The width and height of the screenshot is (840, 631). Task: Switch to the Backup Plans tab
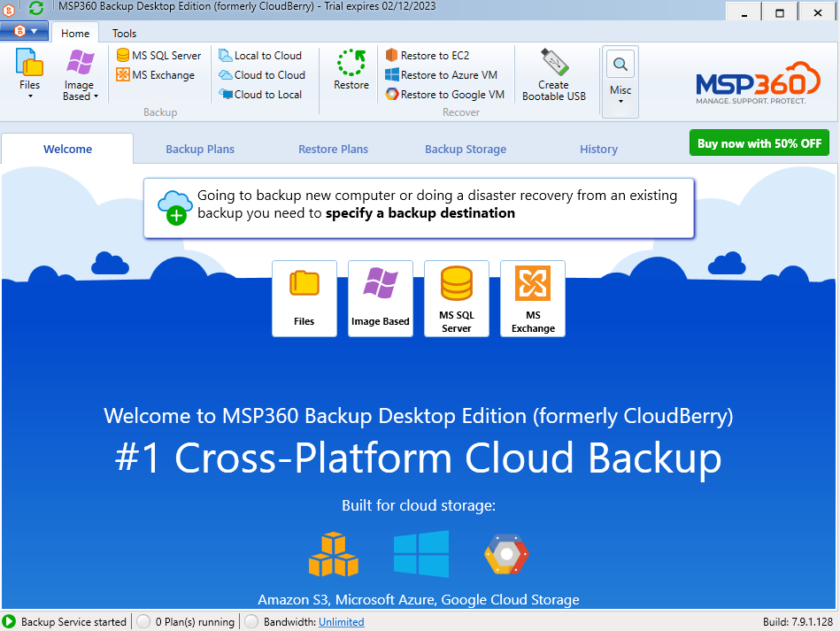point(200,149)
